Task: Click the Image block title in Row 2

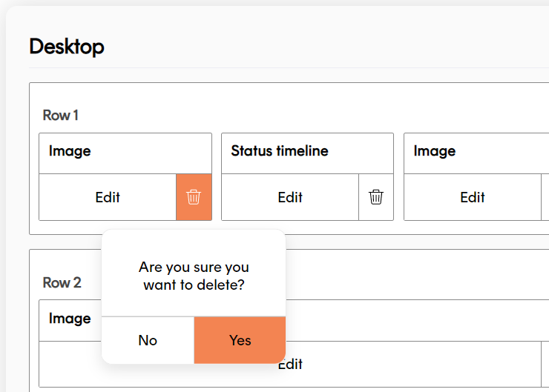Action: 70,319
